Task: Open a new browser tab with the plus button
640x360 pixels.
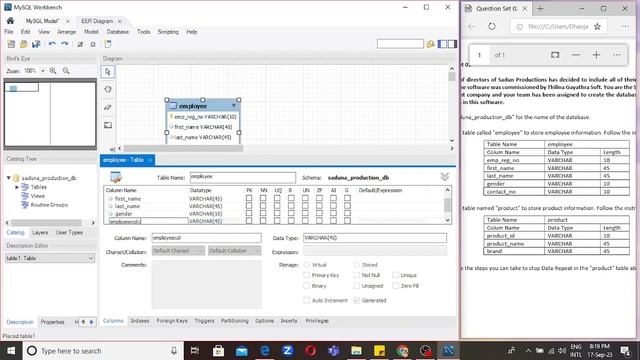Action: coord(540,9)
